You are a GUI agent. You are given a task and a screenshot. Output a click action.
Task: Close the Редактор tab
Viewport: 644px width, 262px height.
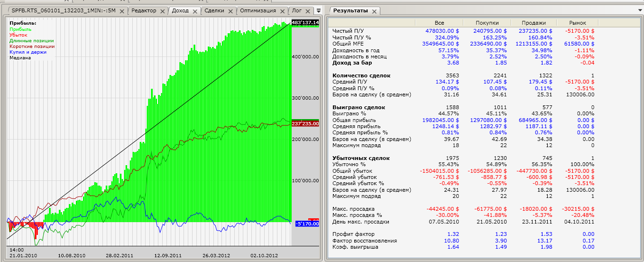162,11
